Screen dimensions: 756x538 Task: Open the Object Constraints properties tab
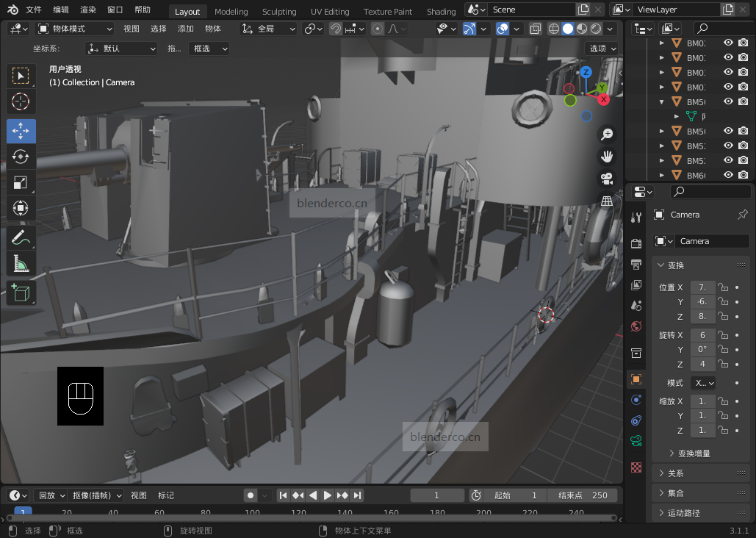click(636, 420)
